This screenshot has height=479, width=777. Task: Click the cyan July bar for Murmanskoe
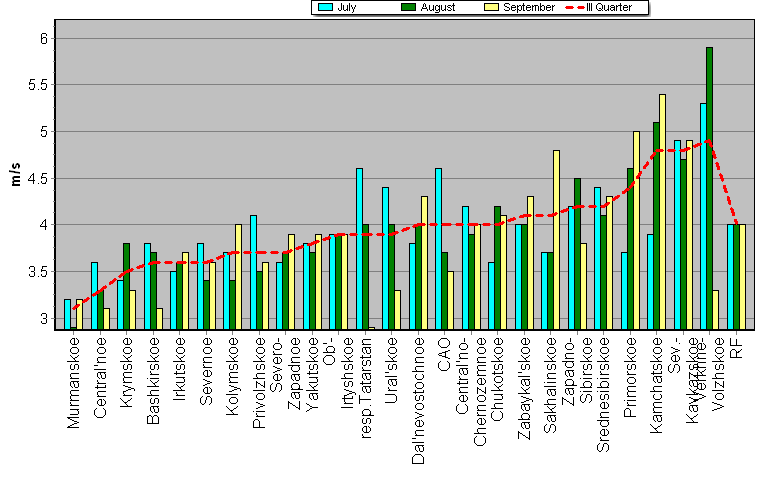tap(67, 315)
